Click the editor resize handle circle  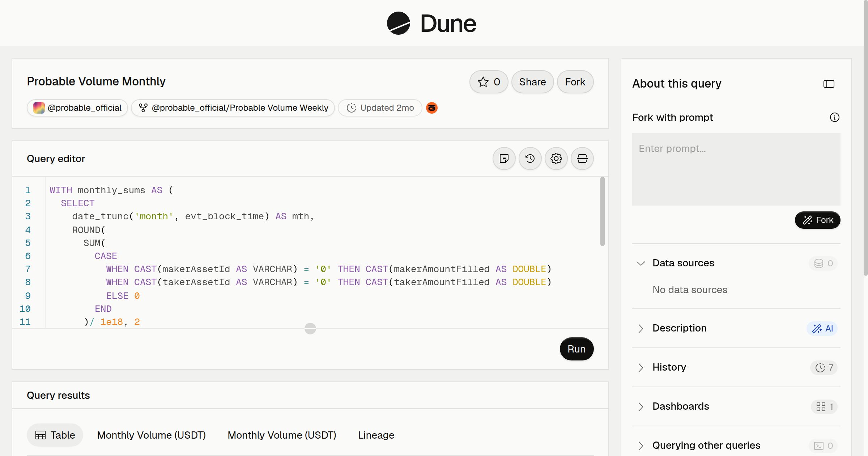tap(310, 329)
